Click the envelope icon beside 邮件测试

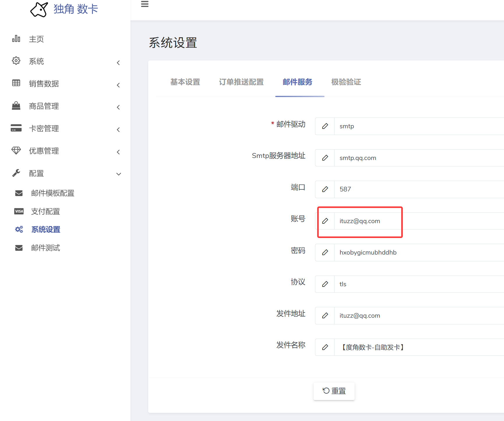[19, 248]
